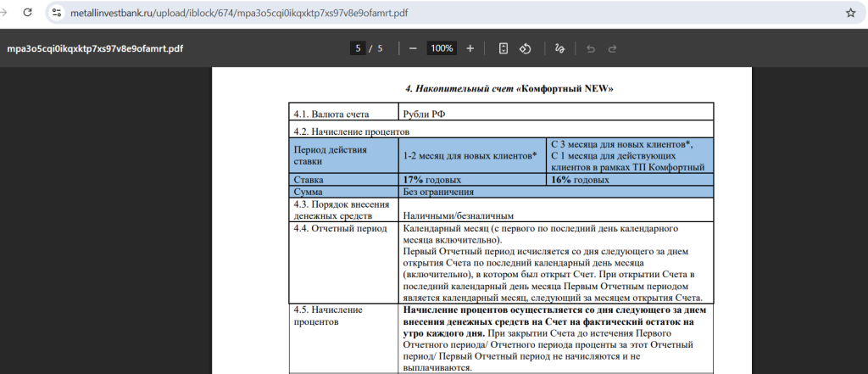868x374 pixels.
Task: Bookmark this page with the star icon
Action: click(850, 13)
